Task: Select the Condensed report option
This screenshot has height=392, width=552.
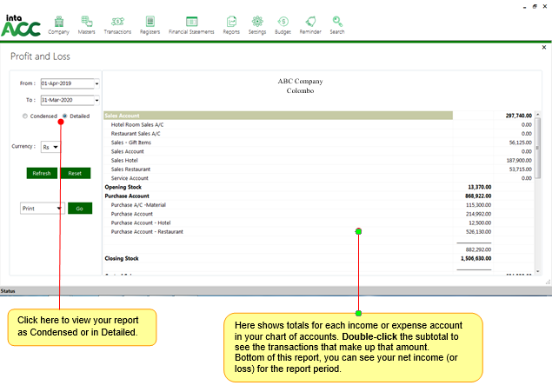Action: (x=25, y=116)
